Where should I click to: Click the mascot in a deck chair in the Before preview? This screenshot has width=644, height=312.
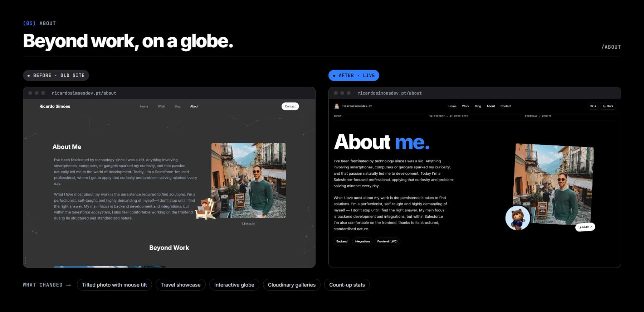click(x=206, y=209)
